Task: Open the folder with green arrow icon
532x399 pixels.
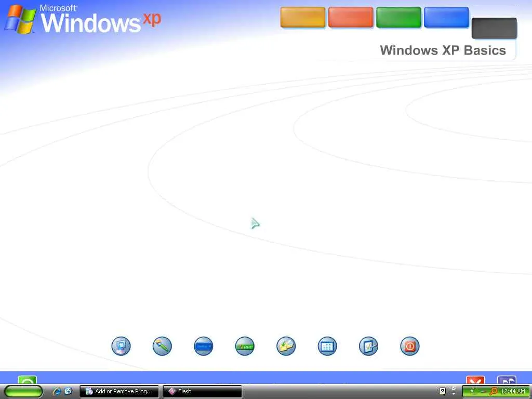Action: [286, 346]
